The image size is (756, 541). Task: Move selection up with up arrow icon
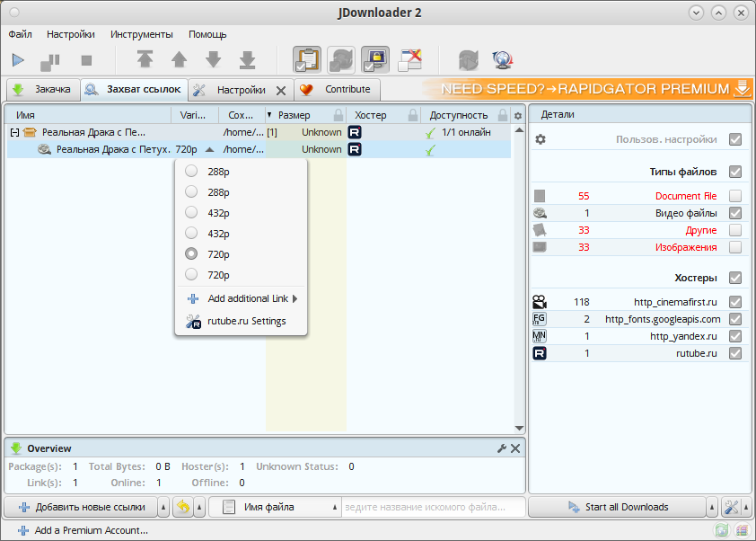(179, 60)
